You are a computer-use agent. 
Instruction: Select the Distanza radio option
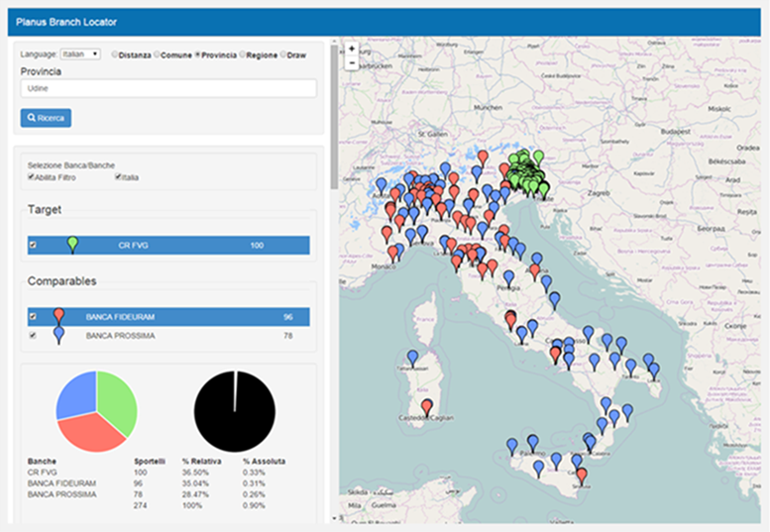tap(115, 54)
